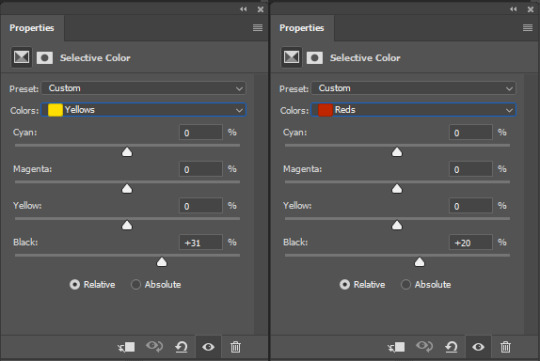Image resolution: width=540 pixels, height=361 pixels.
Task: Select Properties tab in Reds panel
Action: coord(302,28)
